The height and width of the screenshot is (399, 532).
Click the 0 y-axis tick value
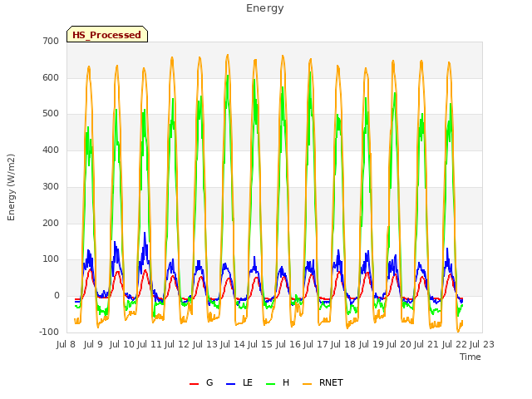pyautogui.click(x=57, y=296)
